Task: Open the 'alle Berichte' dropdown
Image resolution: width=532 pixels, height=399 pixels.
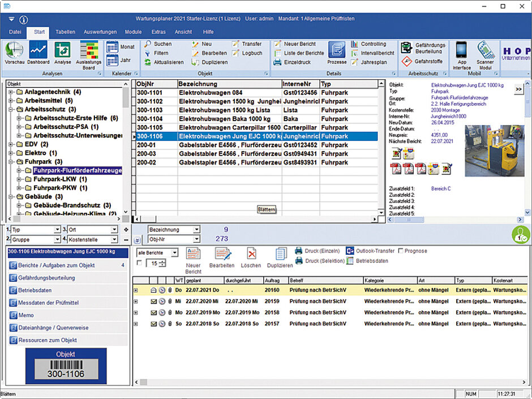Action: (x=174, y=252)
